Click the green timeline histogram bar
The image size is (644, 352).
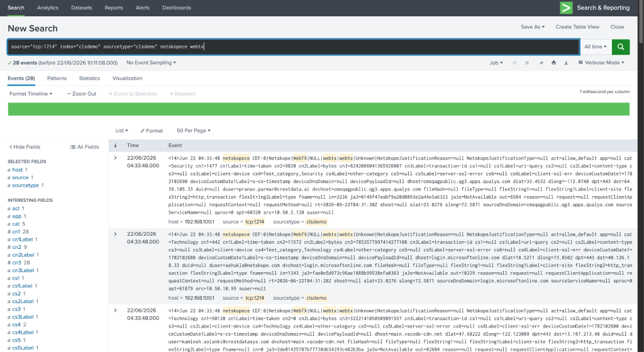319,109
